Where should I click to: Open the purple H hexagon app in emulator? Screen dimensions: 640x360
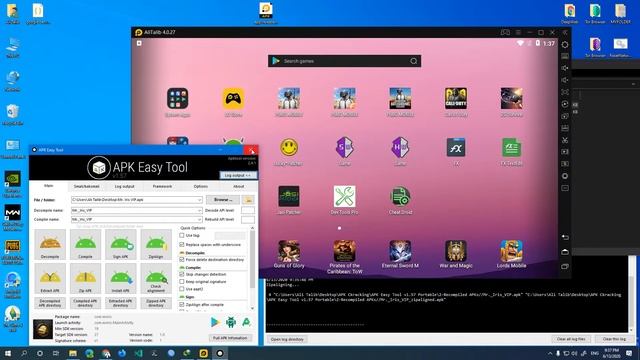pyautogui.click(x=400, y=147)
